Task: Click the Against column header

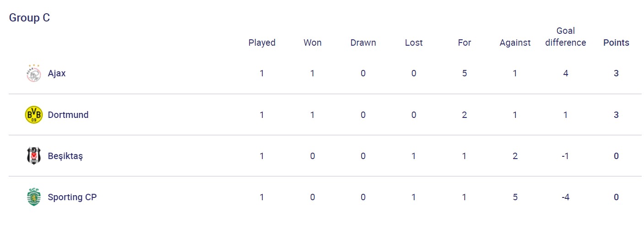Action: (515, 43)
